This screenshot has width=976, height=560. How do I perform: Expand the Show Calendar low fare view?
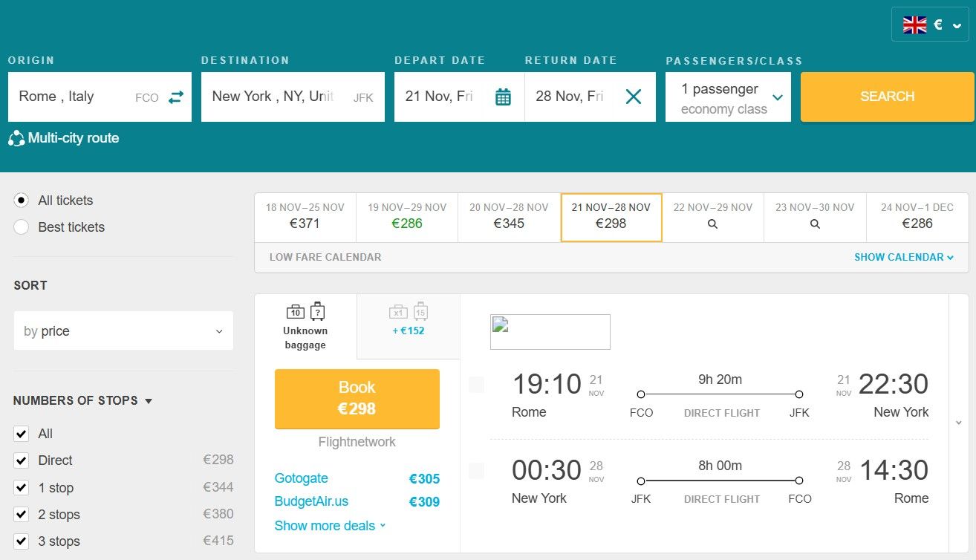903,257
